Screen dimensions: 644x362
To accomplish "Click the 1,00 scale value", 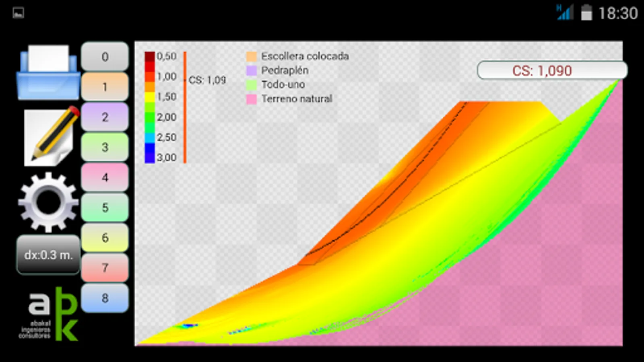I will (167, 76).
